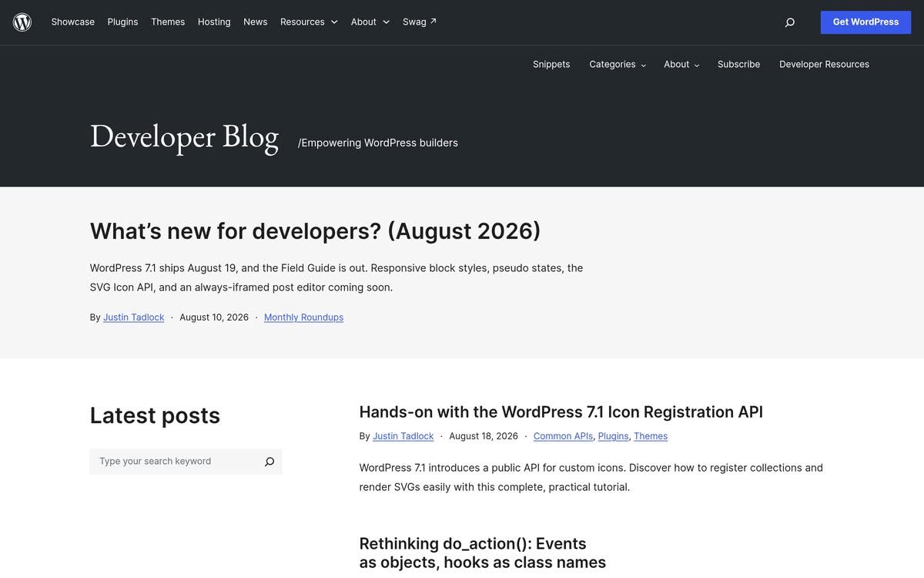This screenshot has height=578, width=924.
Task: Open the Showcase menu item
Action: (73, 22)
